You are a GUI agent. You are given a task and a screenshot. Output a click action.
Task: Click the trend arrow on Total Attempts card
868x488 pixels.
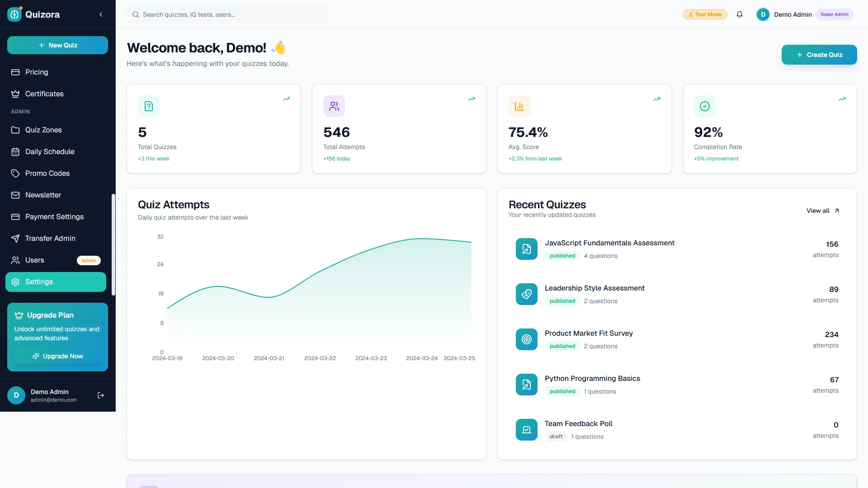tap(472, 99)
